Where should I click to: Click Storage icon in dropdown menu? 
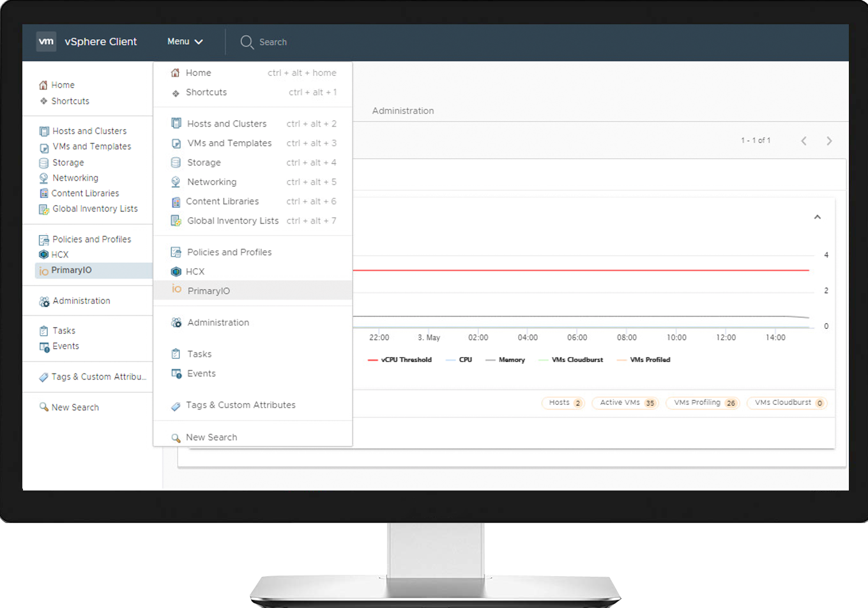pyautogui.click(x=176, y=163)
